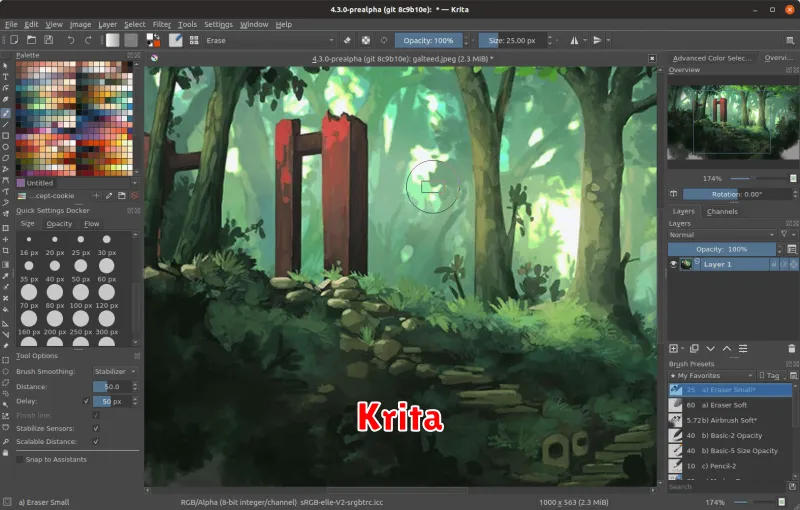This screenshot has height=510, width=800.
Task: Enable Snap to Assistants checkbox
Action: click(19, 460)
